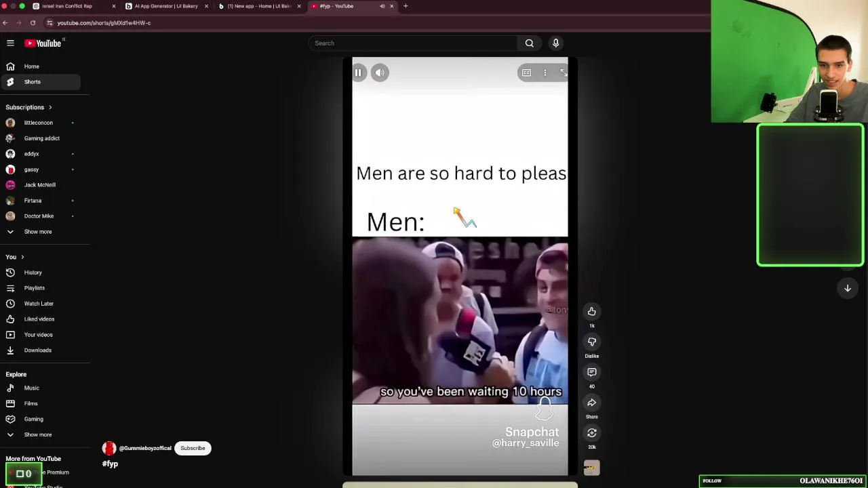Open Home in the sidebar

tap(41, 66)
